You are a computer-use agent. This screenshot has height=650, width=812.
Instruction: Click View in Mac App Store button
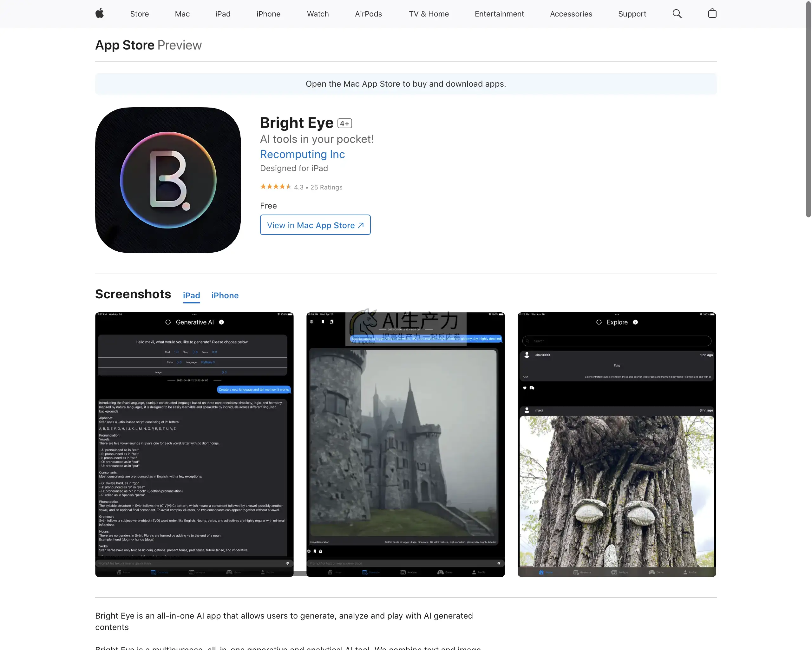click(315, 225)
